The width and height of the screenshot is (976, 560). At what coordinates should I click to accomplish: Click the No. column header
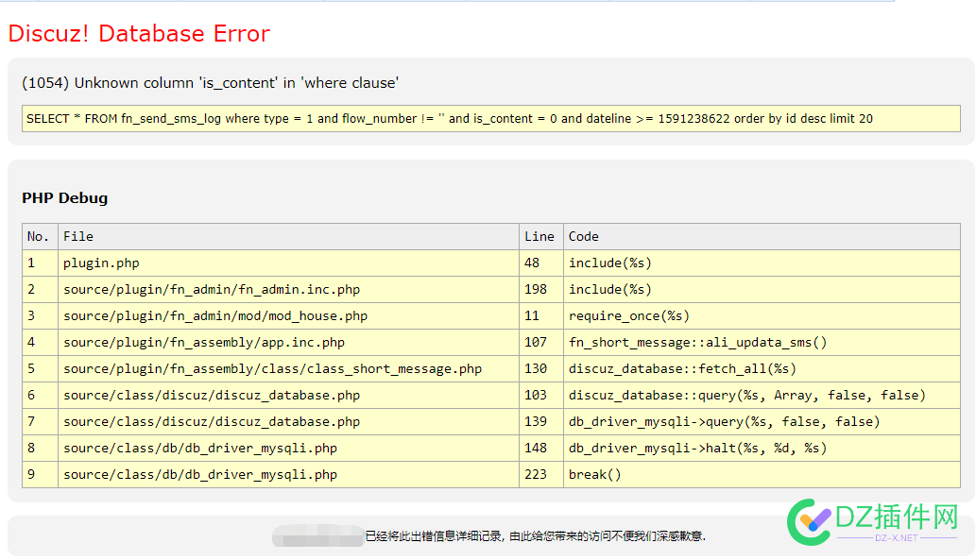[40, 236]
